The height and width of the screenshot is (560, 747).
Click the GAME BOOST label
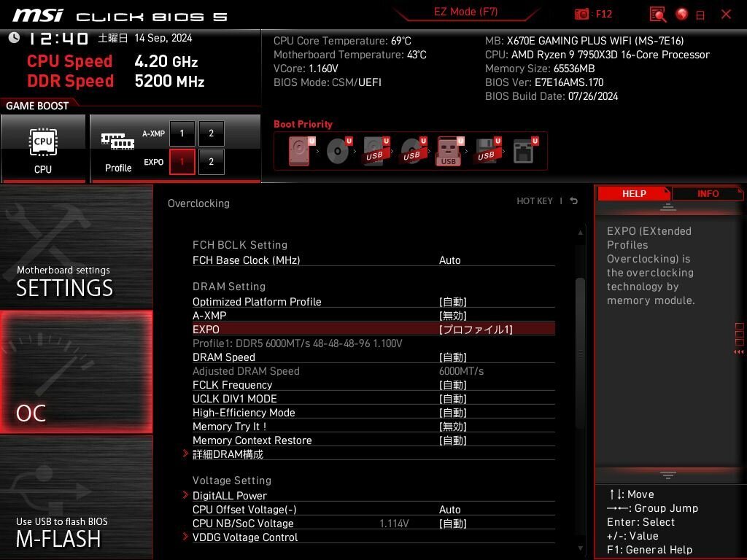pyautogui.click(x=37, y=106)
